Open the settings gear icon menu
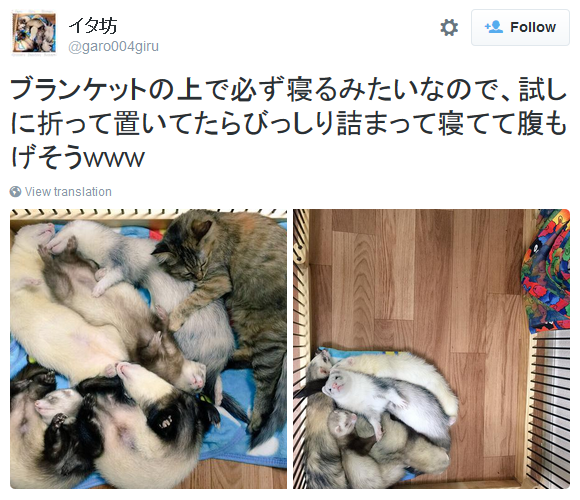Image resolution: width=580 pixels, height=500 pixels. click(x=449, y=28)
